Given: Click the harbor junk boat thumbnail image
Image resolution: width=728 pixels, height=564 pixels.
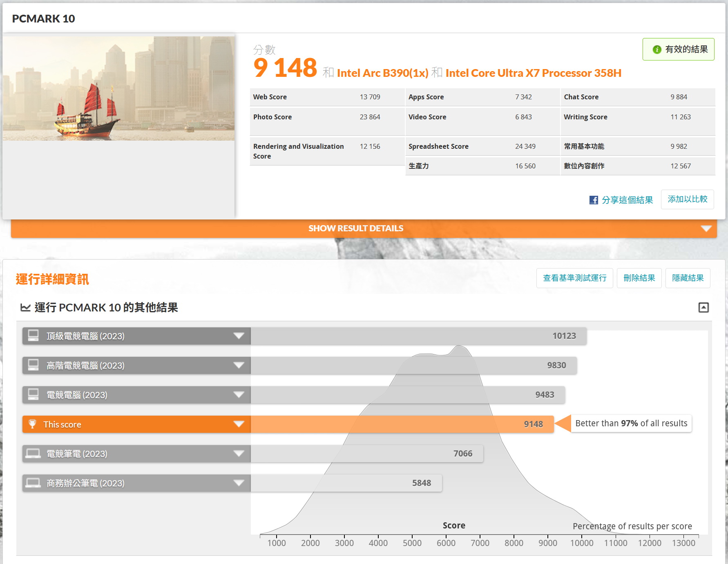Looking at the screenshot, I should pyautogui.click(x=118, y=88).
